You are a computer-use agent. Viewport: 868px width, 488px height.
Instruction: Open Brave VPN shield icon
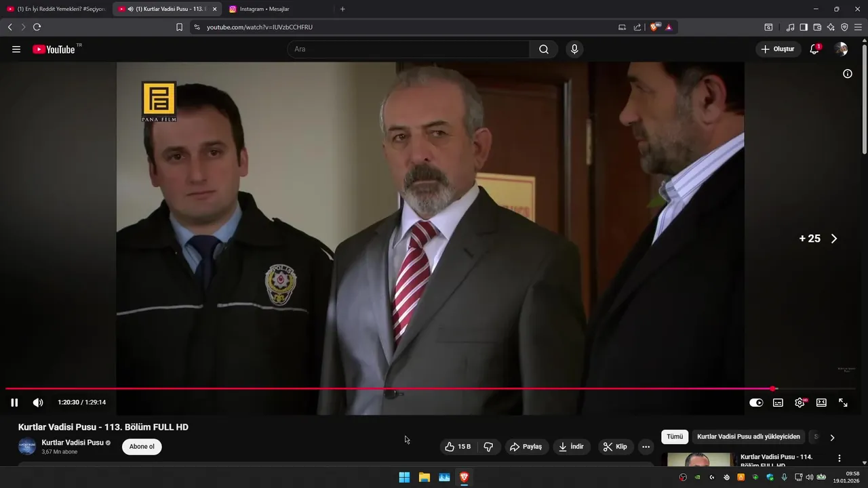click(x=844, y=27)
